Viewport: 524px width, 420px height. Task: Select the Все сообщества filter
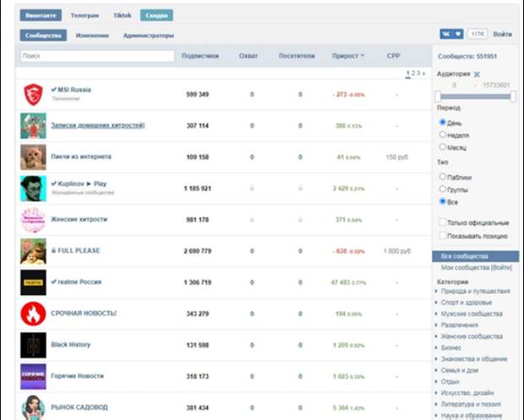coord(476,256)
